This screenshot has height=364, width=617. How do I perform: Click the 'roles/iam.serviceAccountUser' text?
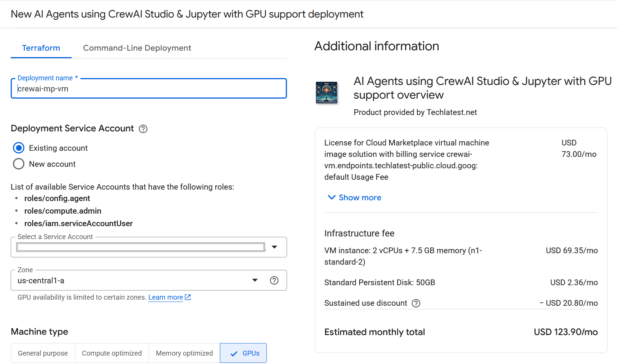[79, 224]
